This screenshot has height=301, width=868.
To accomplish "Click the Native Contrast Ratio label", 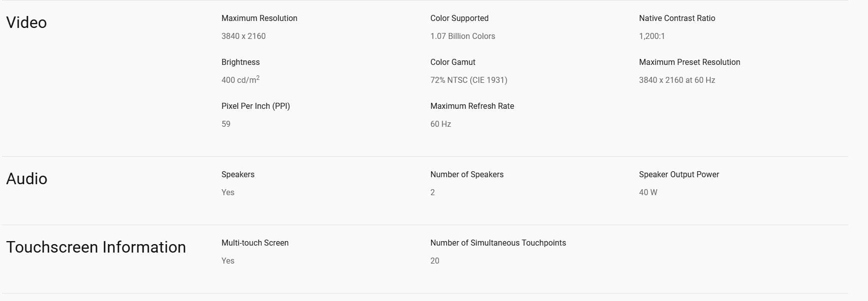I will (677, 18).
